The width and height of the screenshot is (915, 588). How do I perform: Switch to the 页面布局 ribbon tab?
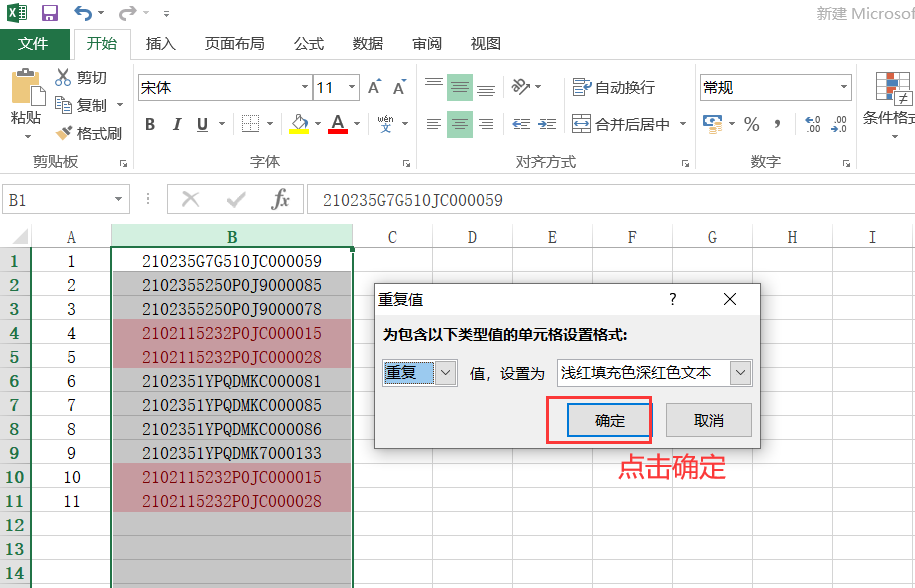point(235,44)
